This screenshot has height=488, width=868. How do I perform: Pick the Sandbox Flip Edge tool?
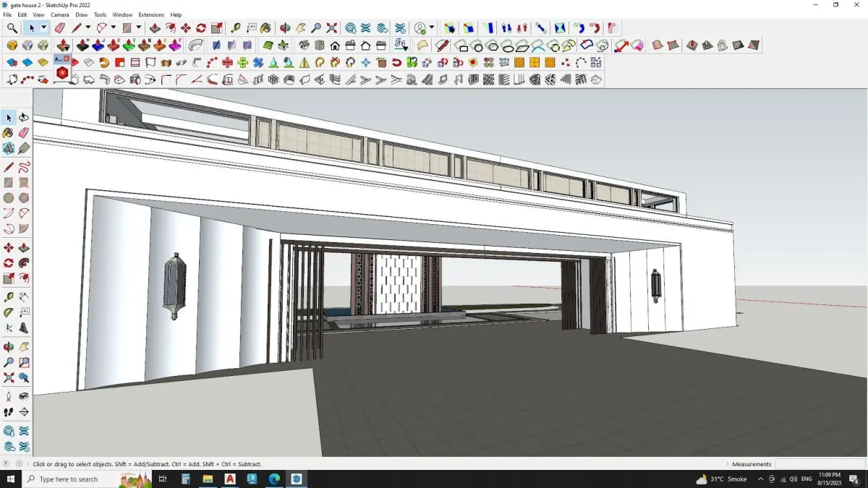coord(753,45)
